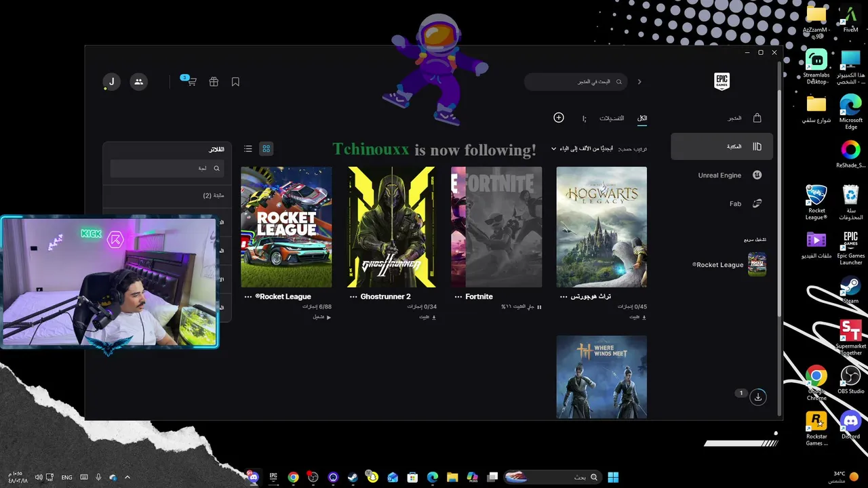Open the Recycle Bin desktop icon
The height and width of the screenshot is (488, 868).
pos(850,202)
